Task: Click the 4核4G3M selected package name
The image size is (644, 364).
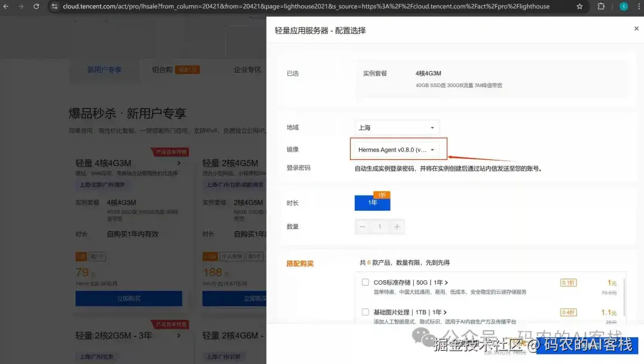Action: [x=428, y=73]
